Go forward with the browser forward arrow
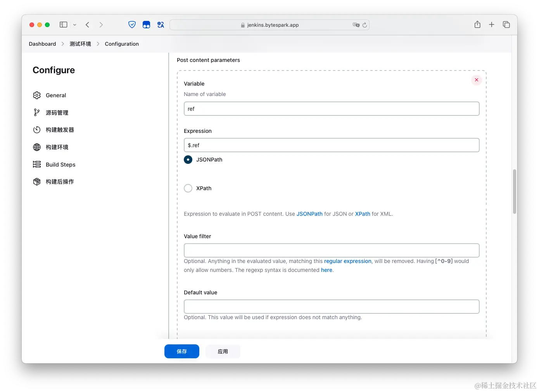Viewport: 539px width, 392px height. pos(101,25)
